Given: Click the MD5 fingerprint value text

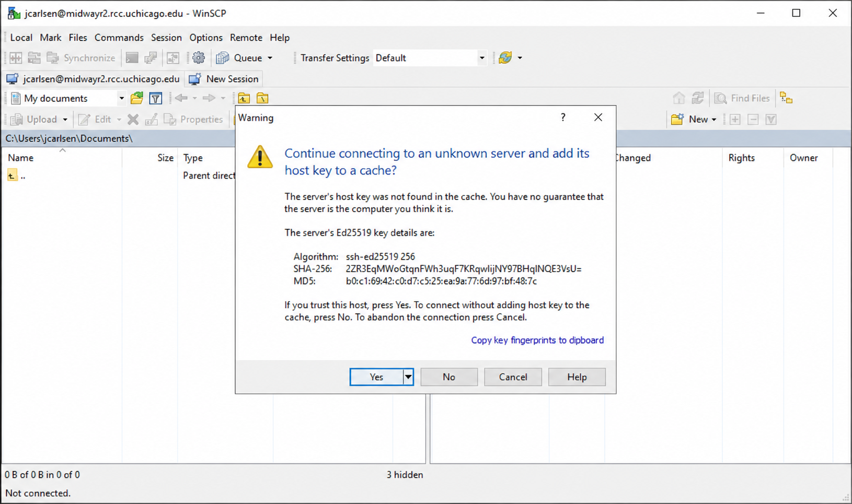Looking at the screenshot, I should click(x=441, y=281).
